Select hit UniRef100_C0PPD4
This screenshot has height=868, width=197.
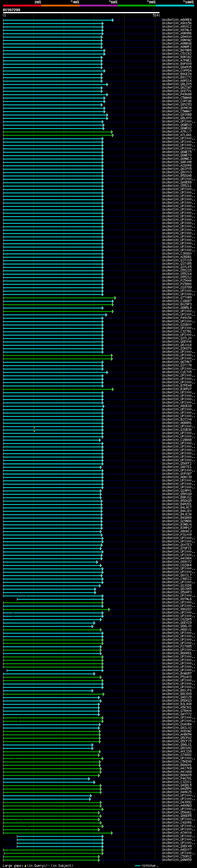coord(177,71)
